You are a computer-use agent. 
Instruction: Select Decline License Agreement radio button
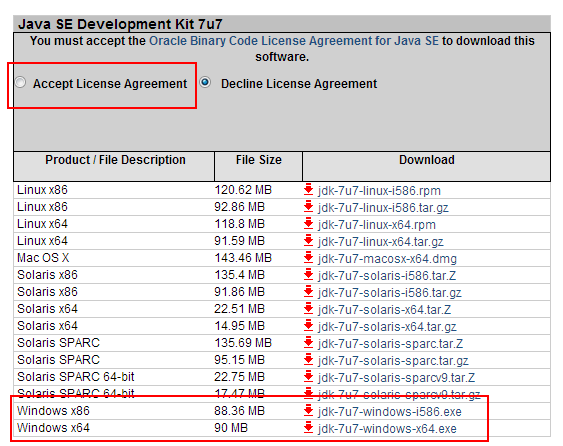[205, 82]
